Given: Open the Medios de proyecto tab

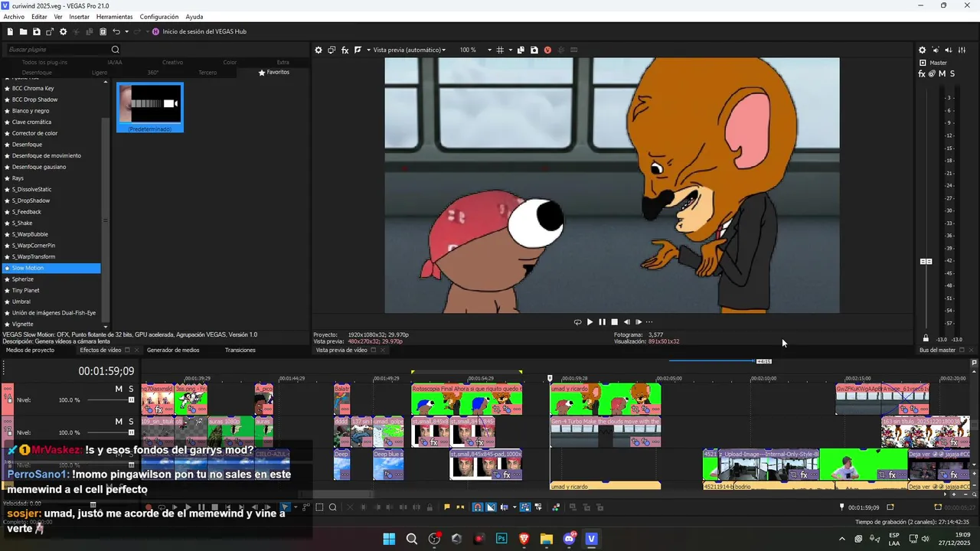Looking at the screenshot, I should pos(31,350).
